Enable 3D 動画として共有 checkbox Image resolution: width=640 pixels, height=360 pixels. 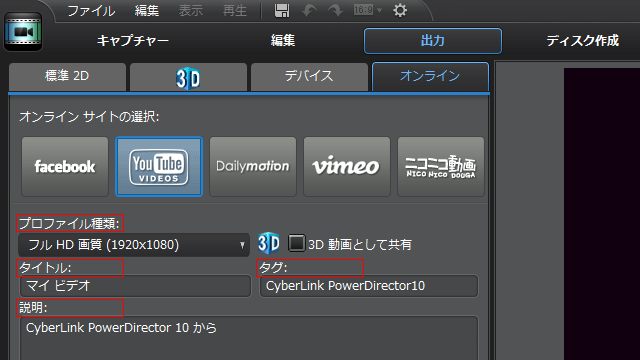click(296, 243)
